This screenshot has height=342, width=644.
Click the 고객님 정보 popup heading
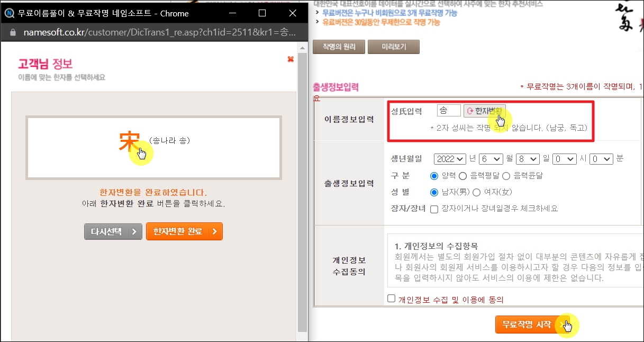click(x=46, y=64)
